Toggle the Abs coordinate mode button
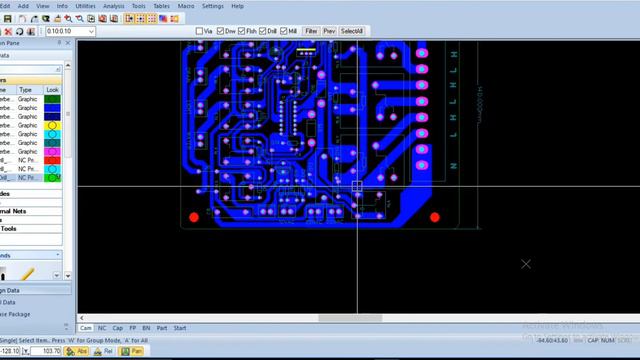Image resolution: width=640 pixels, height=360 pixels. pyautogui.click(x=76, y=351)
